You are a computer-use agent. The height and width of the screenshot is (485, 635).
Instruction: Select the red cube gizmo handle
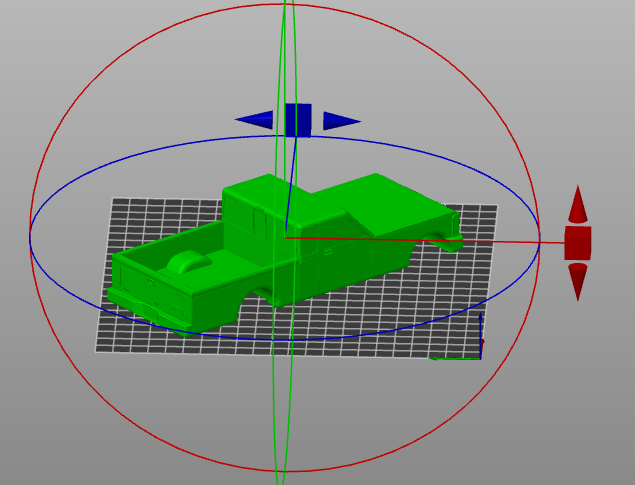pos(578,242)
